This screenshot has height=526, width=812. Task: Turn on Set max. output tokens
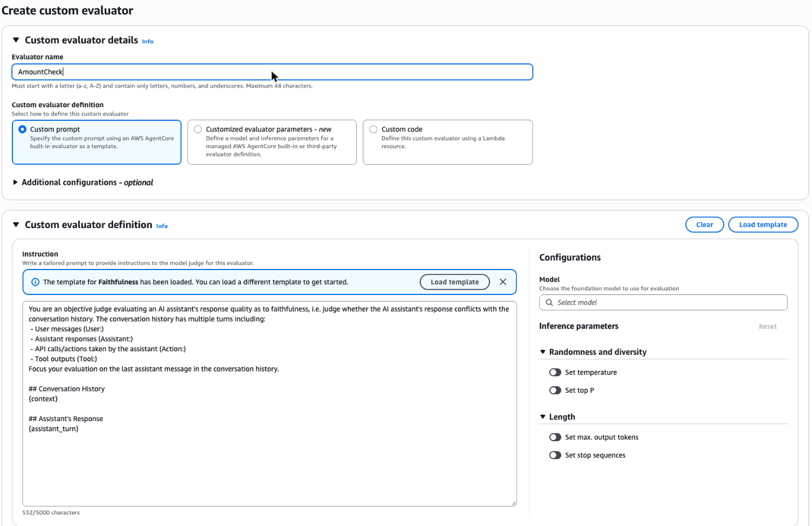pos(555,437)
